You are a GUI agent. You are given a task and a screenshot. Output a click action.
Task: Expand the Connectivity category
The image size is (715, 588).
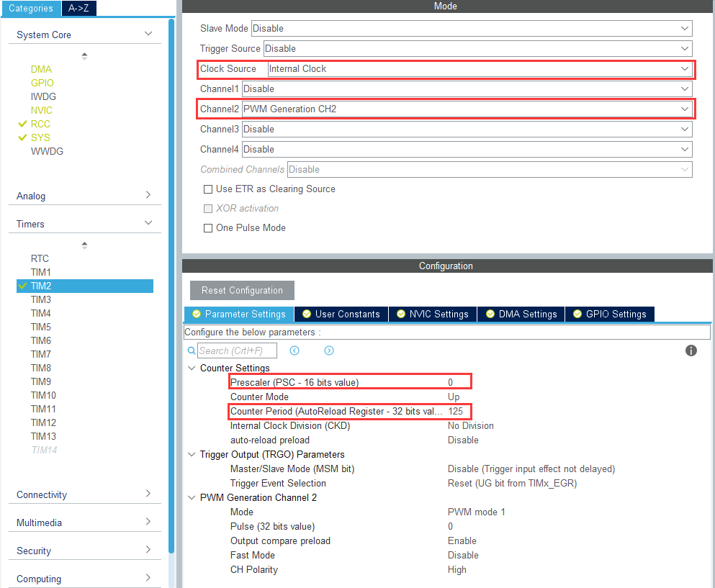pyautogui.click(x=148, y=494)
